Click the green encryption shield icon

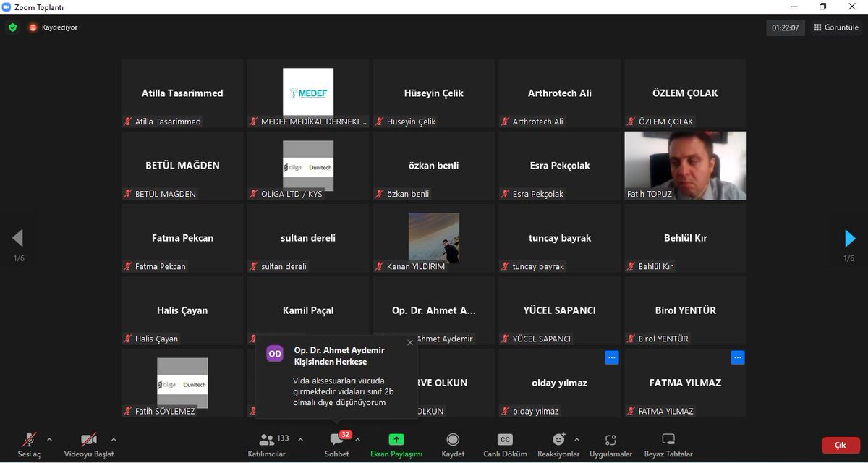click(12, 27)
